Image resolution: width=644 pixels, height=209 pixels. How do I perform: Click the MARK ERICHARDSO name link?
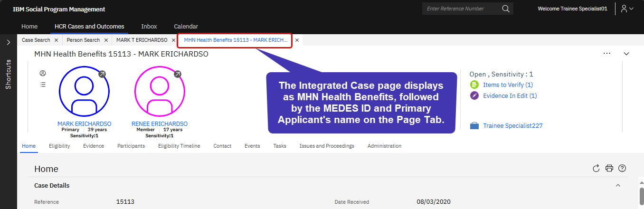click(x=85, y=124)
